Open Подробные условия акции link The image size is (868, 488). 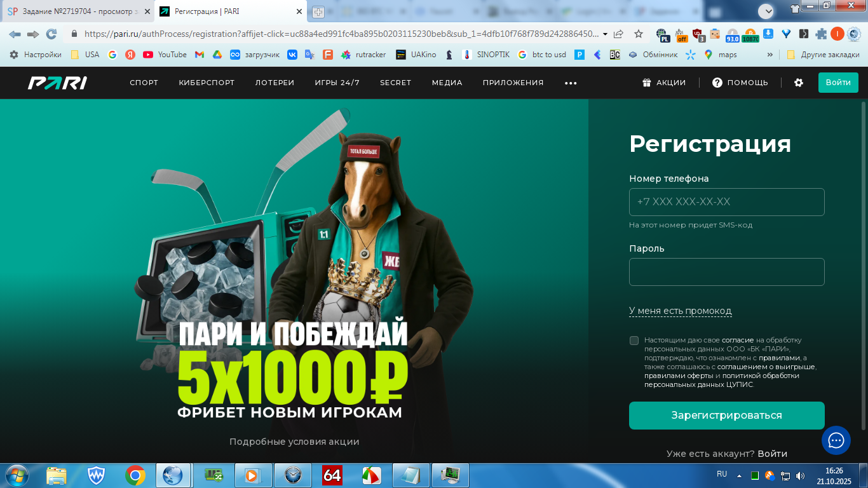(294, 442)
